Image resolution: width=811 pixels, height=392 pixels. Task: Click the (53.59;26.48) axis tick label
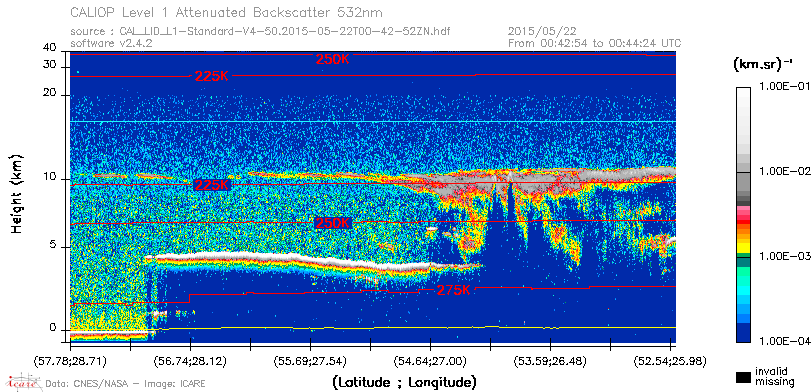pyautogui.click(x=550, y=361)
